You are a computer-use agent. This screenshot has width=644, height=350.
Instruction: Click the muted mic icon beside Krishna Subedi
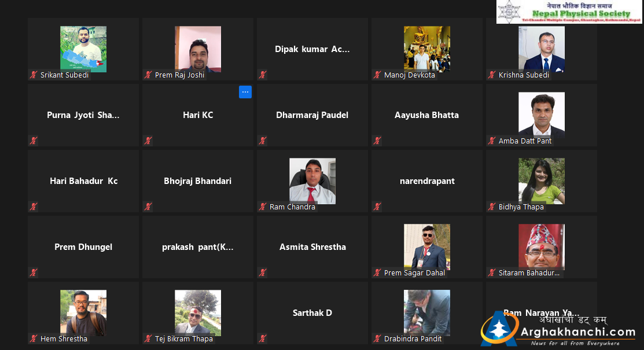pos(492,75)
